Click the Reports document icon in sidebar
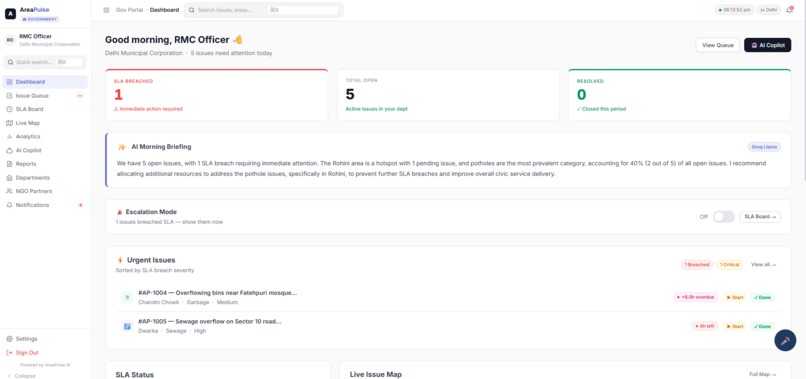806x379 pixels. coord(9,164)
